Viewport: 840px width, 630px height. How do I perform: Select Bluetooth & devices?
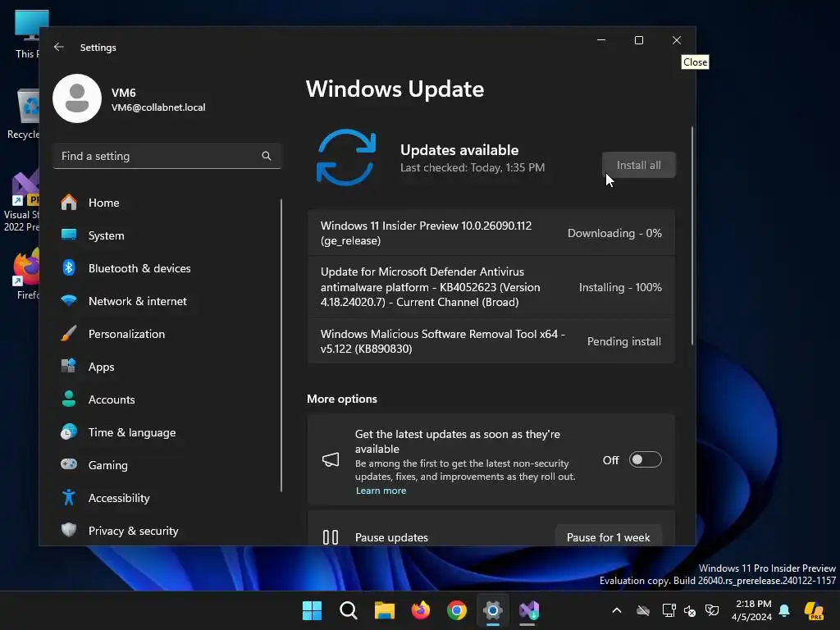(169, 268)
